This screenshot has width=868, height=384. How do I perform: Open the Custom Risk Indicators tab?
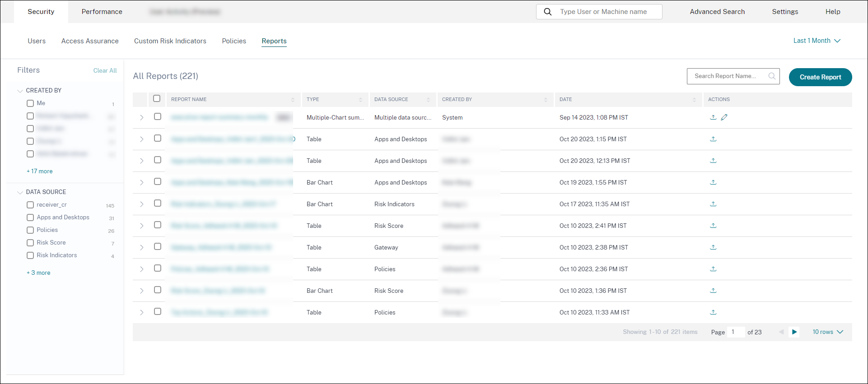(x=170, y=41)
